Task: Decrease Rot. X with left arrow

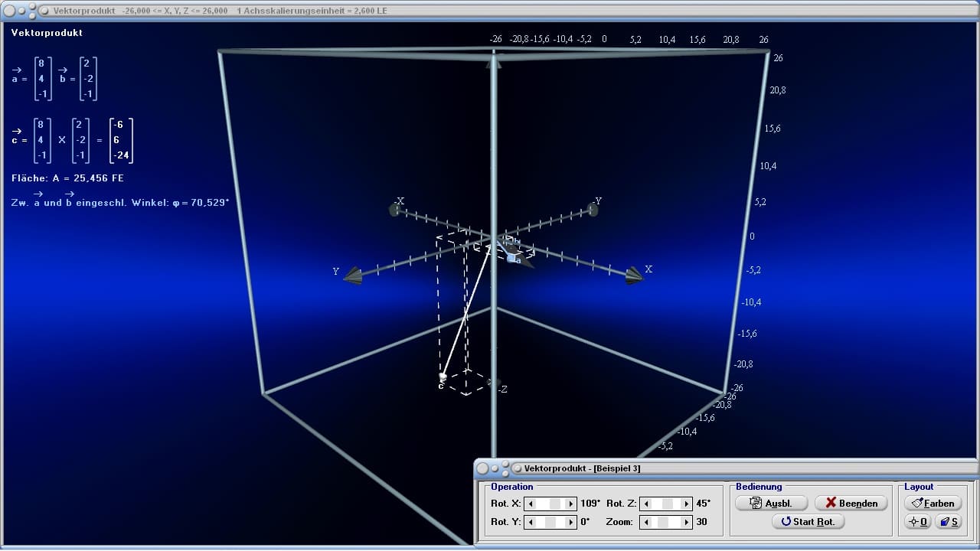Action: (531, 504)
